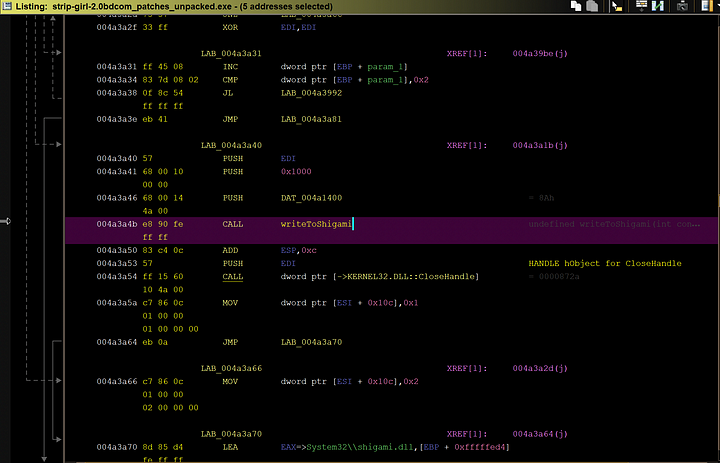
Task: Click the Copy icon in the Listing toolbar
Action: tap(575, 6)
